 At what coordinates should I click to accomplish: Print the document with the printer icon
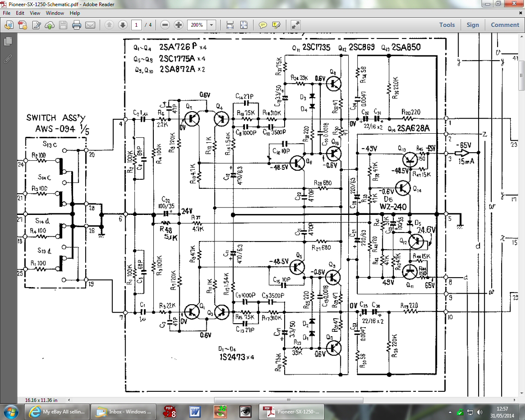(x=77, y=25)
